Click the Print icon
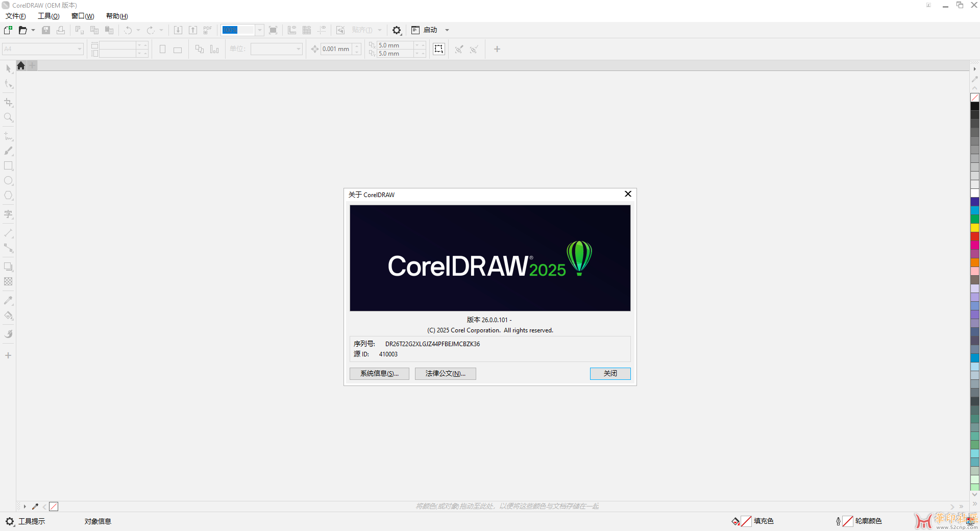The width and height of the screenshot is (980, 531). coord(61,30)
